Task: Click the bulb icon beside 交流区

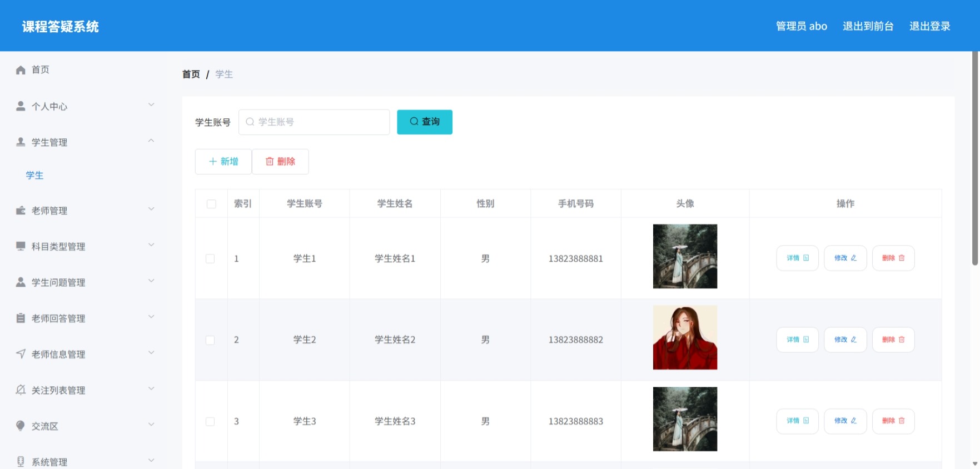Action: [x=21, y=426]
